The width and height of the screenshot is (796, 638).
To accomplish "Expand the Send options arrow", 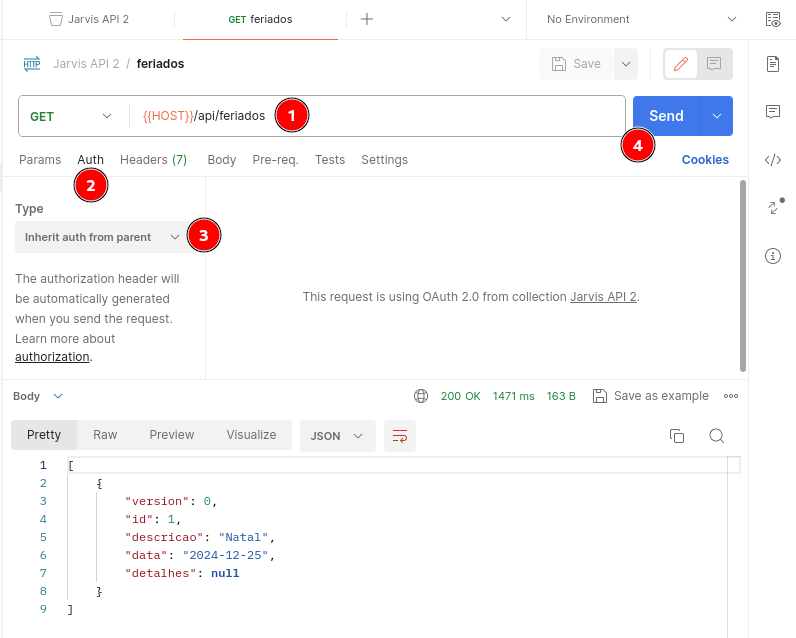I will (x=716, y=116).
